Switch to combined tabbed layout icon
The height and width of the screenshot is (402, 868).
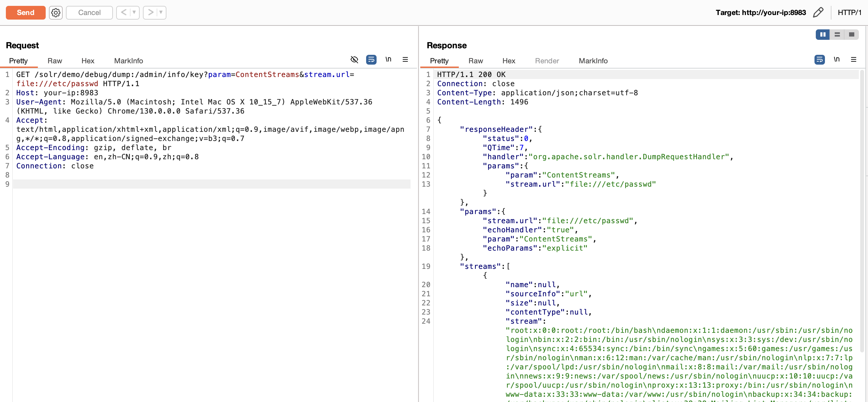851,34
